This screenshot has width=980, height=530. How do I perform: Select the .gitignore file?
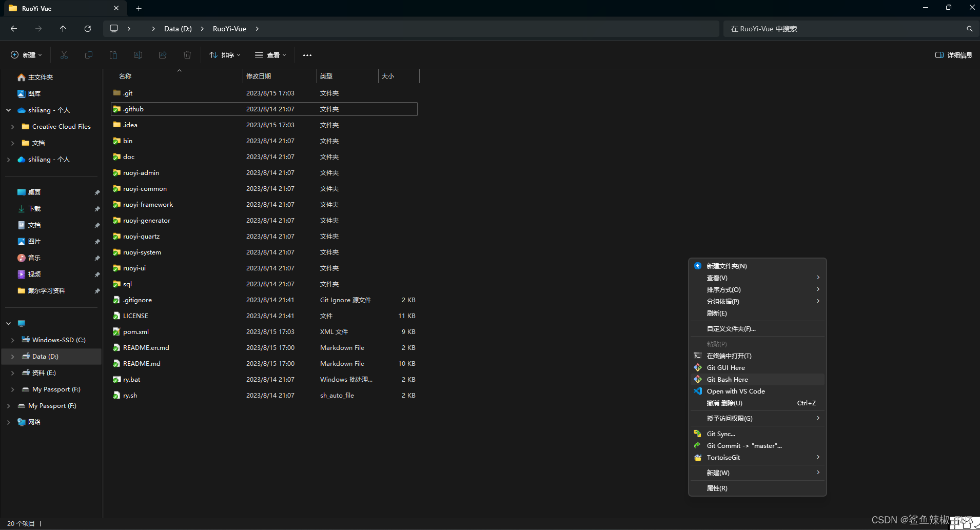264,300
